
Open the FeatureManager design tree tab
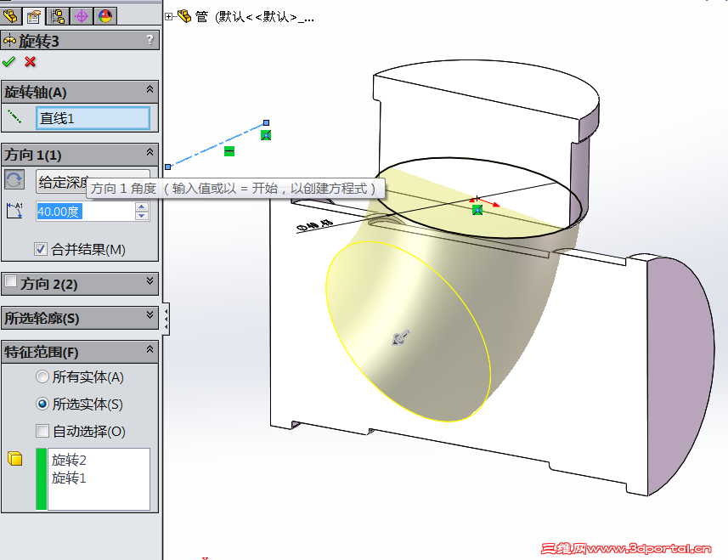coord(11,16)
